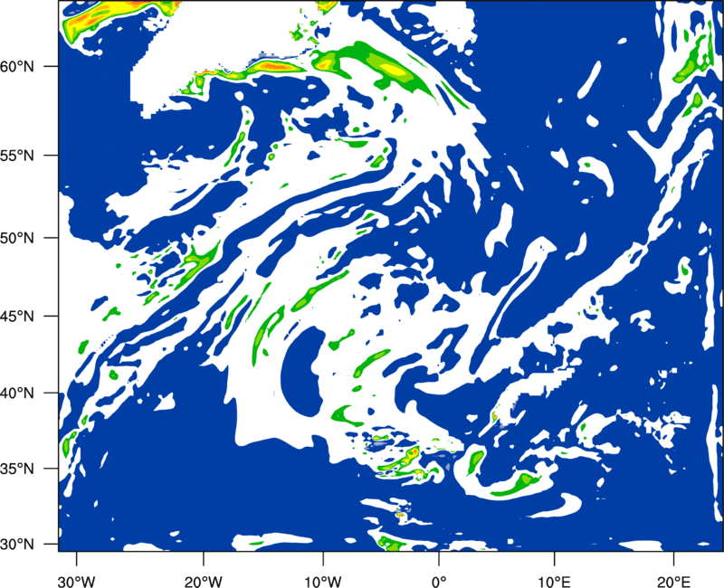Click the 35°N latitude label
This screenshot has width=724, height=588.
pos(17,469)
